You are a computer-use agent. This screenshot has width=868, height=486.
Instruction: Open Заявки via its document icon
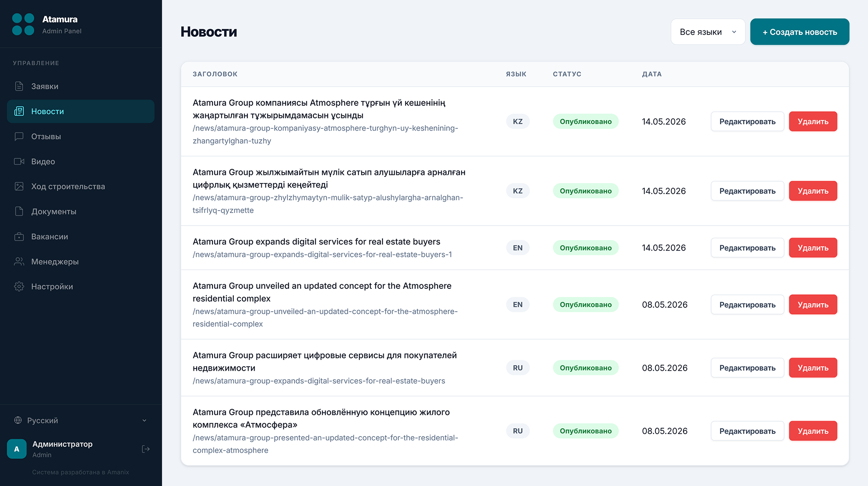19,86
